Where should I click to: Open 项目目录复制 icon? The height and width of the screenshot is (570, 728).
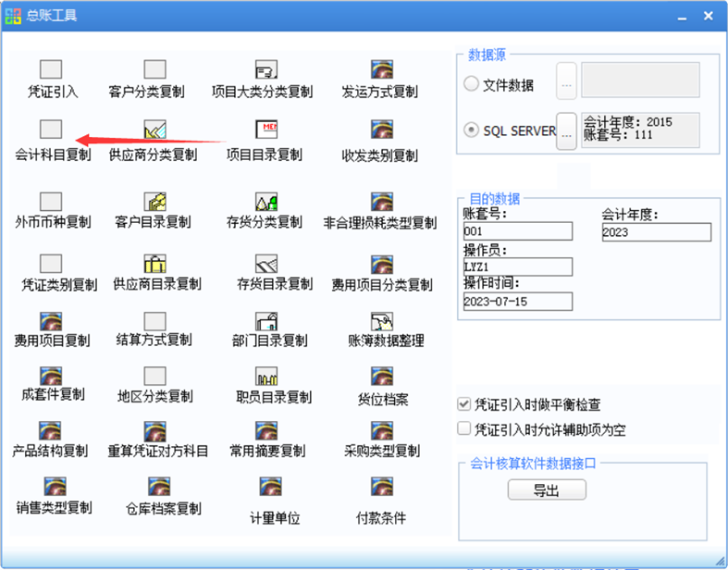266,130
